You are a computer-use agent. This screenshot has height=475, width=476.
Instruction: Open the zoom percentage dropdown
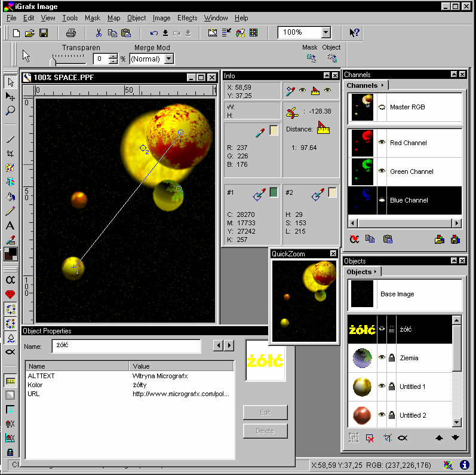point(325,33)
